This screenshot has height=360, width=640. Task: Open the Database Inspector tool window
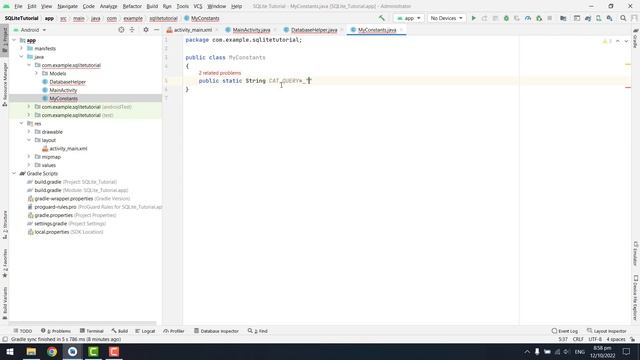[x=216, y=331]
